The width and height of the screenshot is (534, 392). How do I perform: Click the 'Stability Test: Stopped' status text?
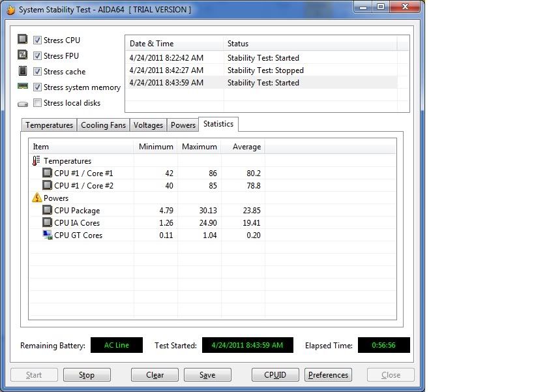(265, 70)
